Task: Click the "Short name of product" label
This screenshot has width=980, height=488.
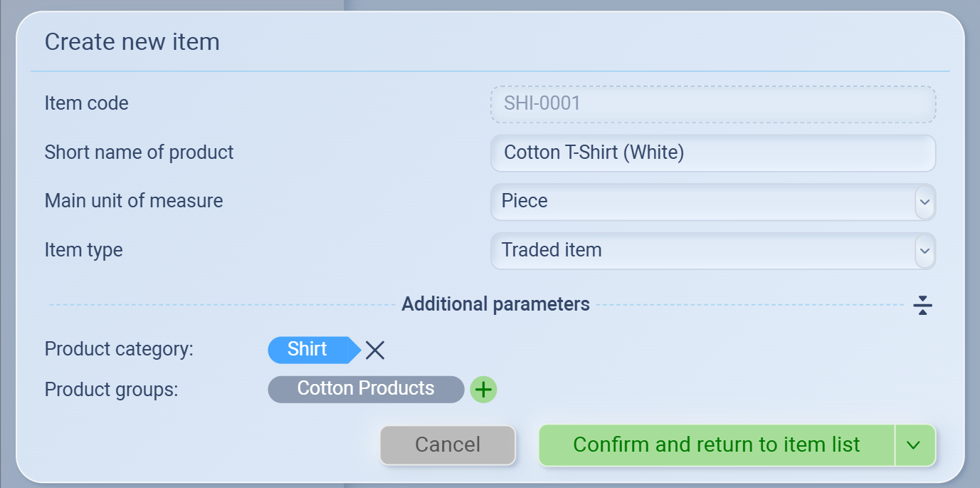Action: pyautogui.click(x=139, y=152)
